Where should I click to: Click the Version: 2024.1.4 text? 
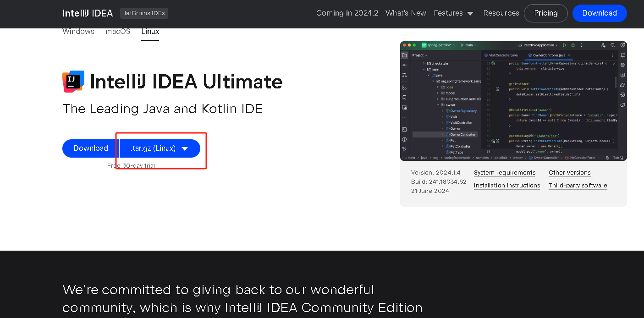point(436,173)
